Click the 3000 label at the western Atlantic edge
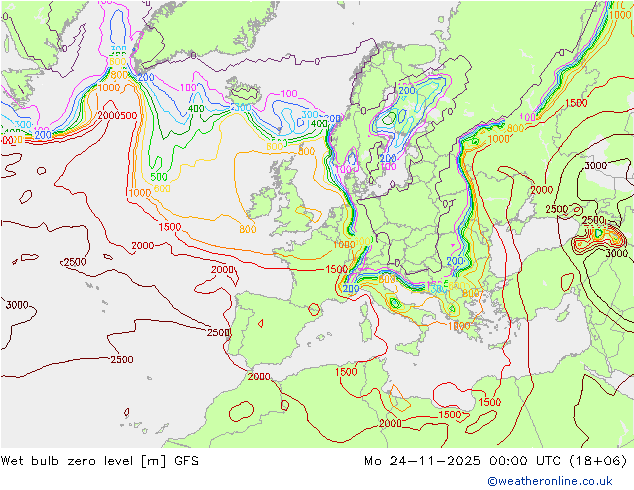 [x=17, y=305]
